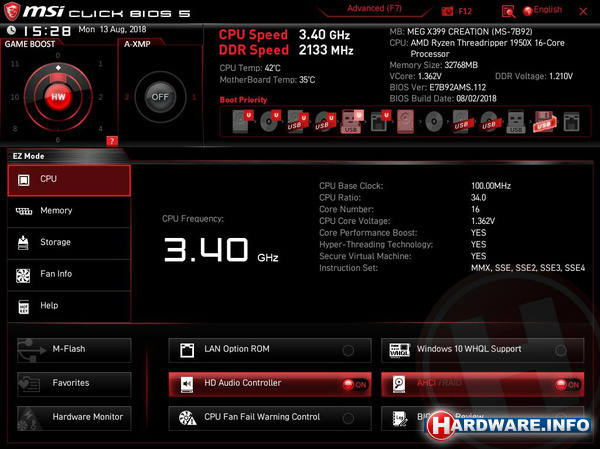Open the Help tab
Viewport: 600px width, 449px height.
click(x=69, y=307)
